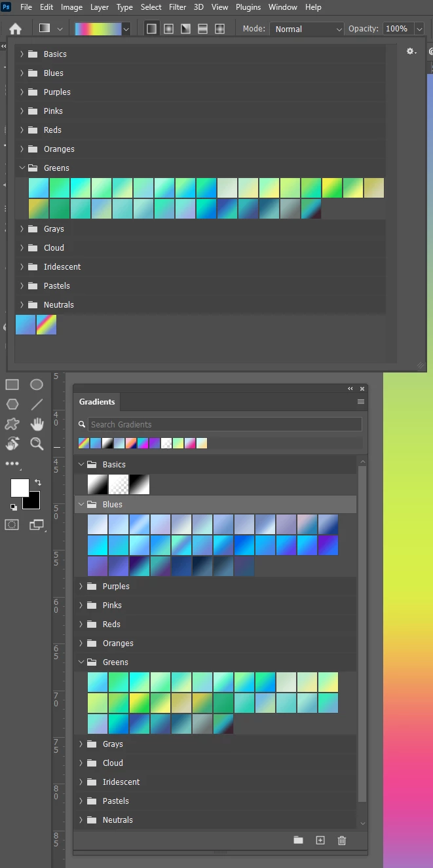Select the Polygon shape tool
The height and width of the screenshot is (868, 433).
point(12,404)
